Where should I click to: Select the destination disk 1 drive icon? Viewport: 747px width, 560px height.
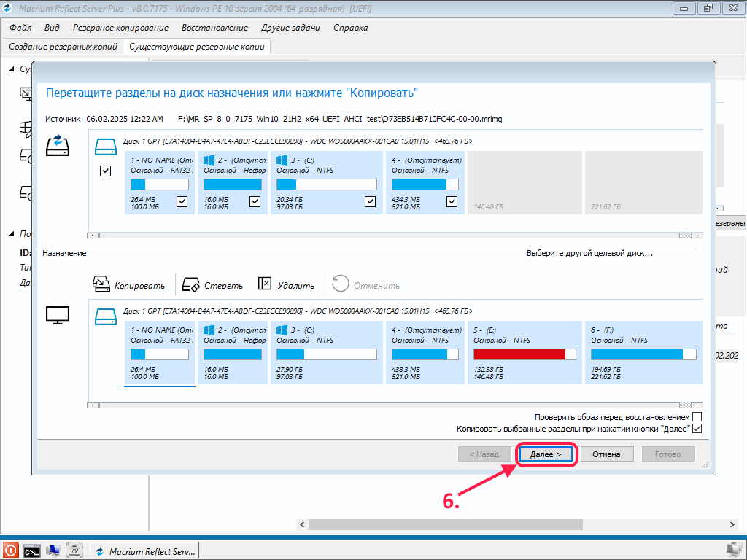[106, 316]
